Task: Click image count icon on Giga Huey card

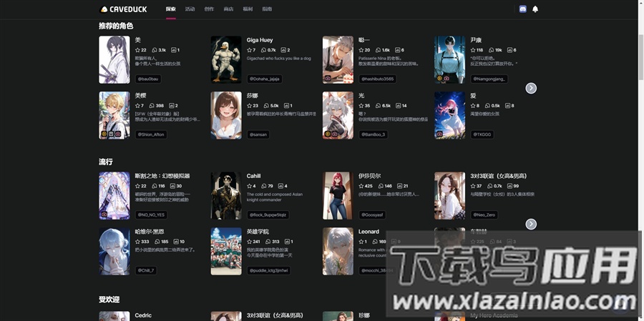Action: click(283, 50)
